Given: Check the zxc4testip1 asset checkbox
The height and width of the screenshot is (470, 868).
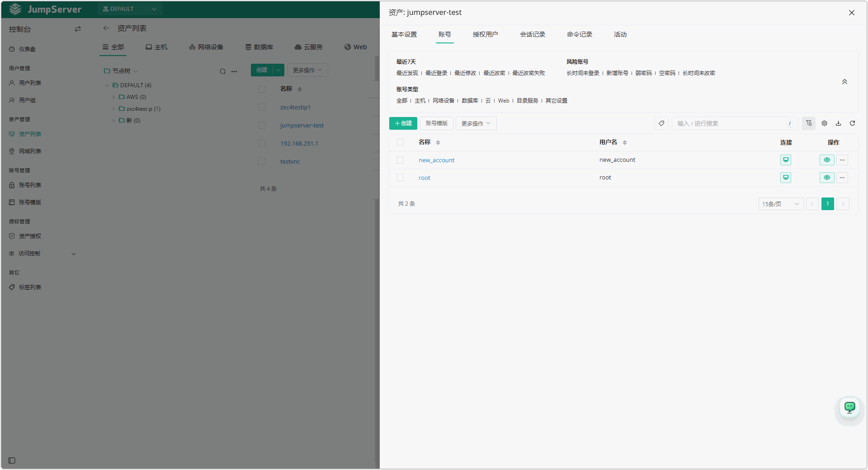Looking at the screenshot, I should (262, 107).
